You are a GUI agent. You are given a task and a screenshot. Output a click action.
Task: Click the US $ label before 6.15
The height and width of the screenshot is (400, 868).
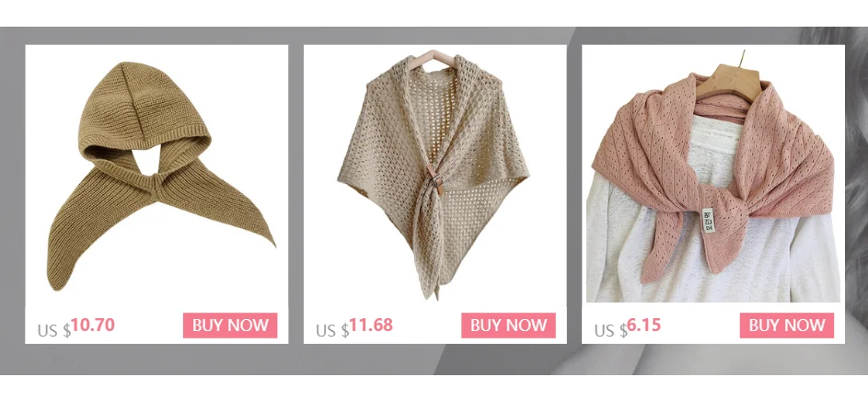point(610,330)
